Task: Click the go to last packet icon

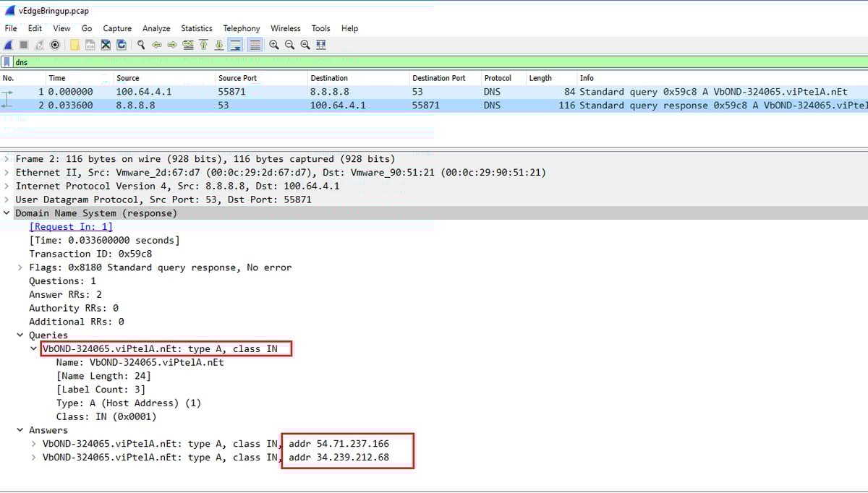Action: (x=219, y=45)
